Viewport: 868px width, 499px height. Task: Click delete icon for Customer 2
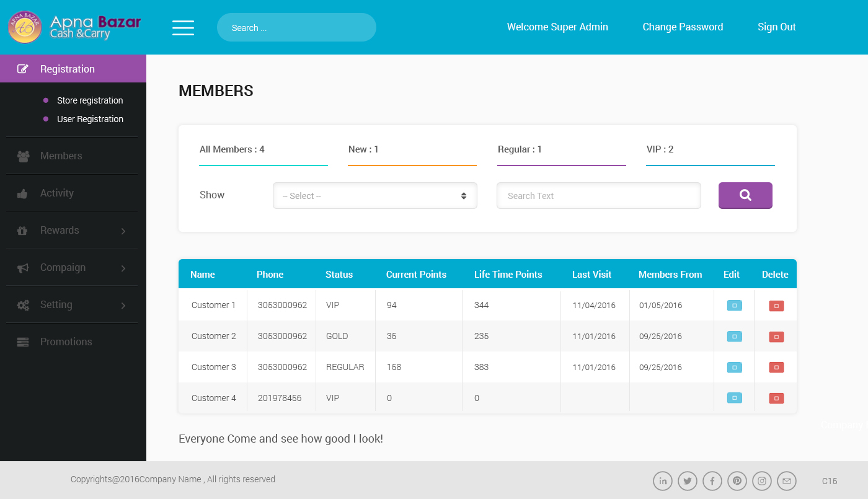pyautogui.click(x=776, y=337)
